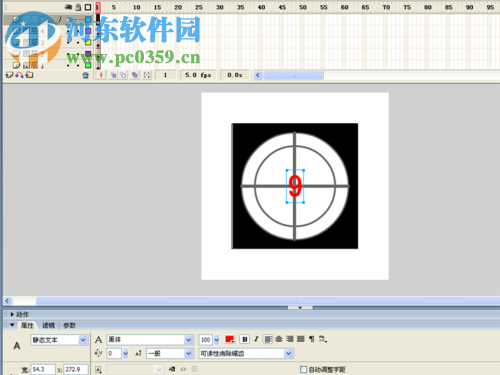Align text left

click(268, 339)
